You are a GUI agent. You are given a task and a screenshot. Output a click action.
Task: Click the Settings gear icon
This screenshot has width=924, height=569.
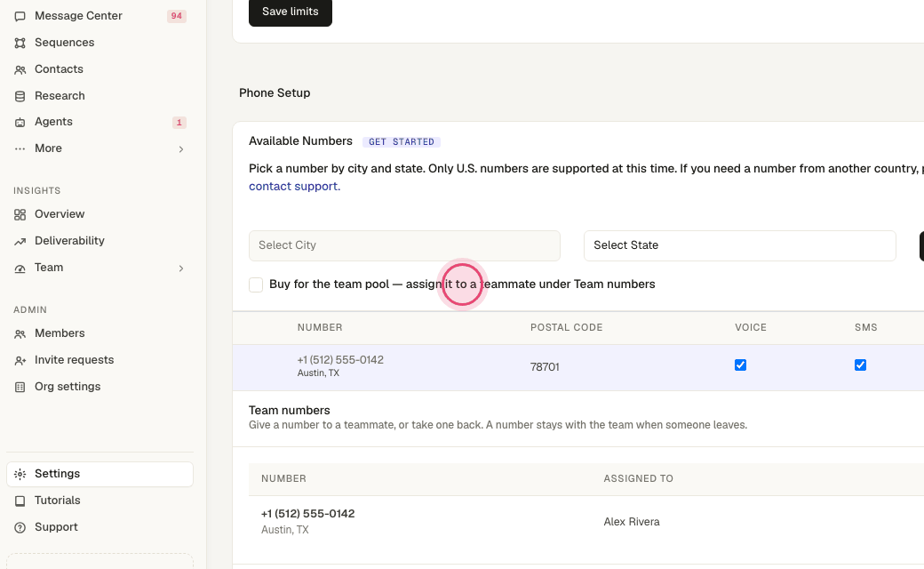[20, 474]
